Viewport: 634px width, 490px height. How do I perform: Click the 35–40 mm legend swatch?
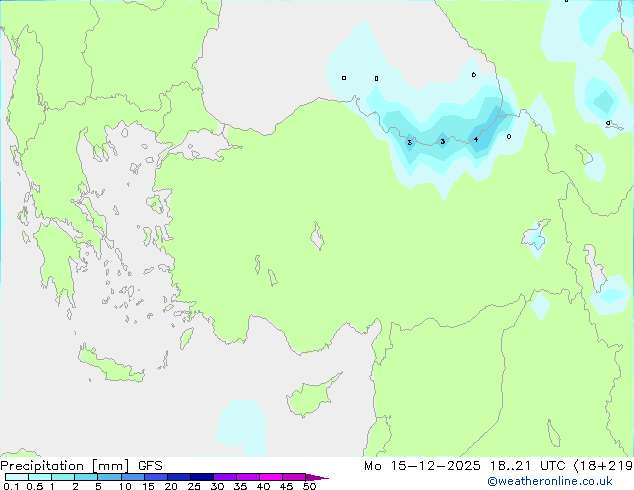point(248,477)
